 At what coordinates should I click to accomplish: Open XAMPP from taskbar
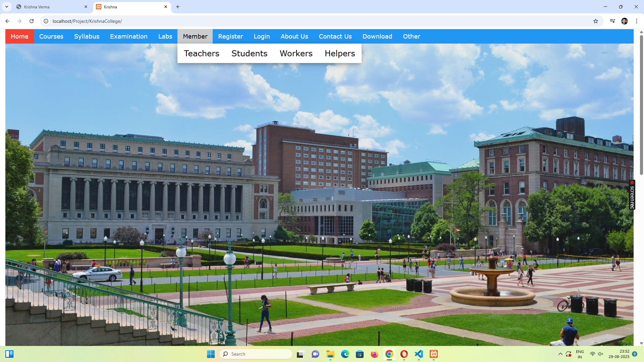point(434,354)
